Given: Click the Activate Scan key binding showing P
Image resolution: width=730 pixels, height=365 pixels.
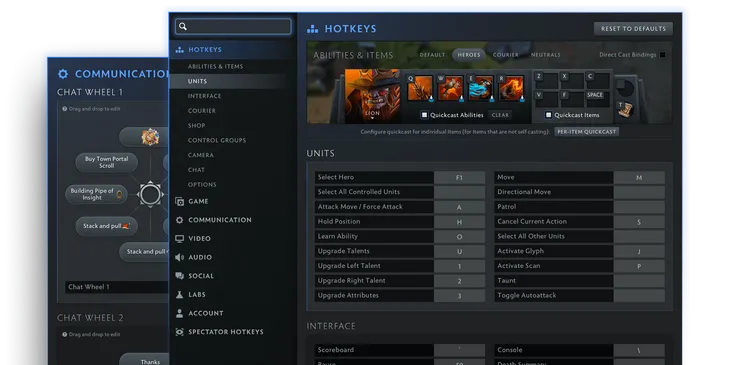Looking at the screenshot, I should click(x=639, y=266).
